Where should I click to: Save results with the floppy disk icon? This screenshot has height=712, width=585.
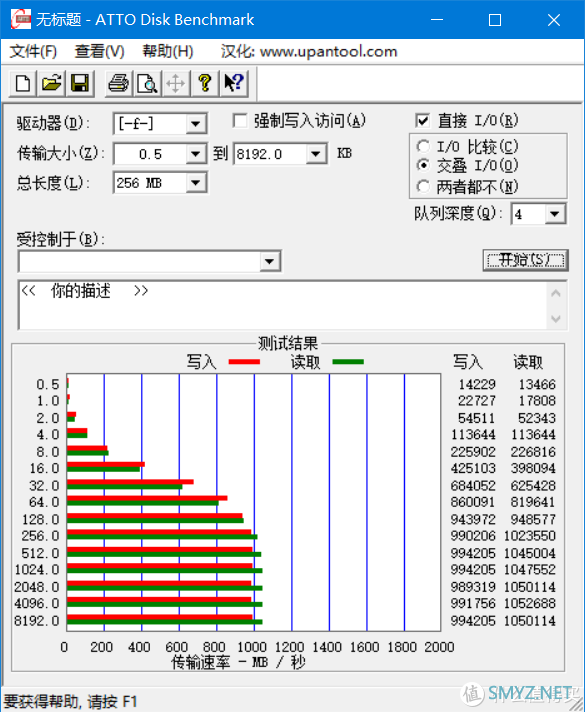tap(80, 84)
